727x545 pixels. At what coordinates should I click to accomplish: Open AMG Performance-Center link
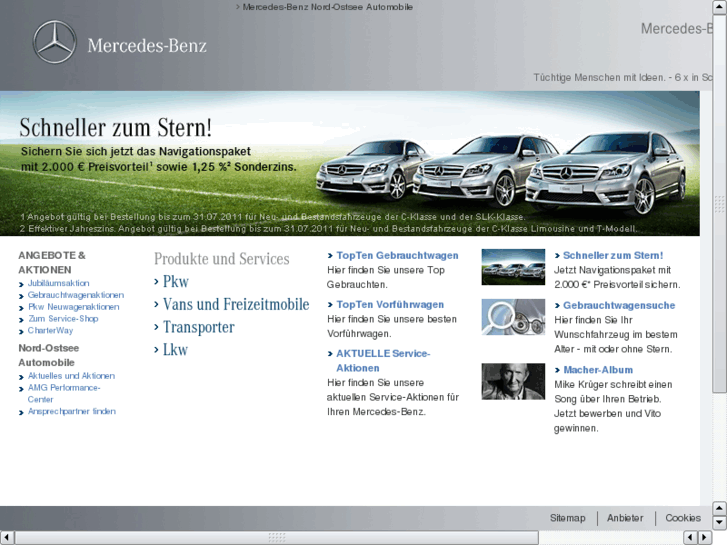64,393
